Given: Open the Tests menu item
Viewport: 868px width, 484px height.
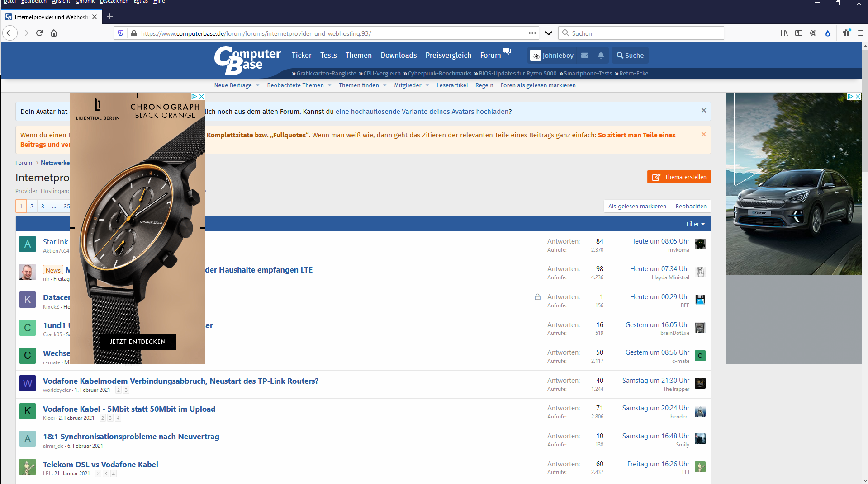Looking at the screenshot, I should click(x=328, y=55).
